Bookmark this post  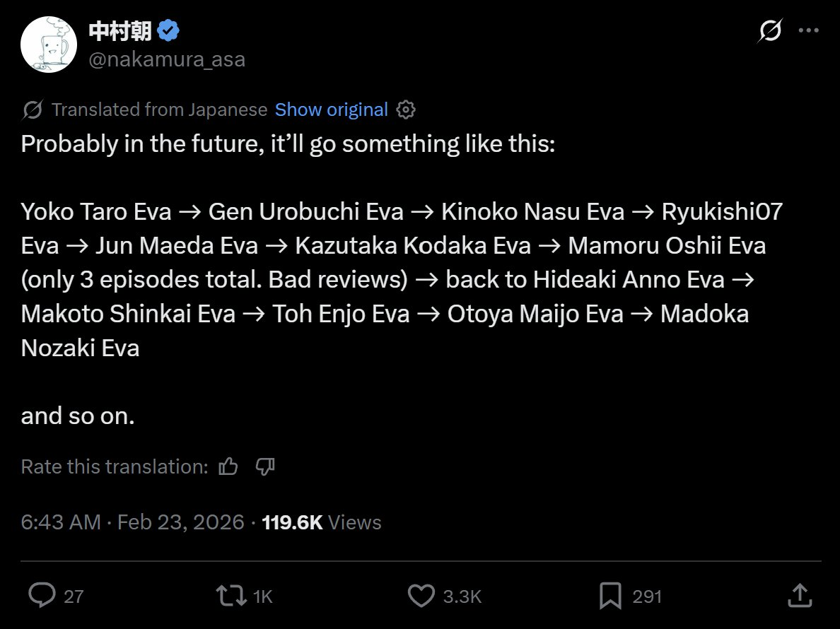610,596
